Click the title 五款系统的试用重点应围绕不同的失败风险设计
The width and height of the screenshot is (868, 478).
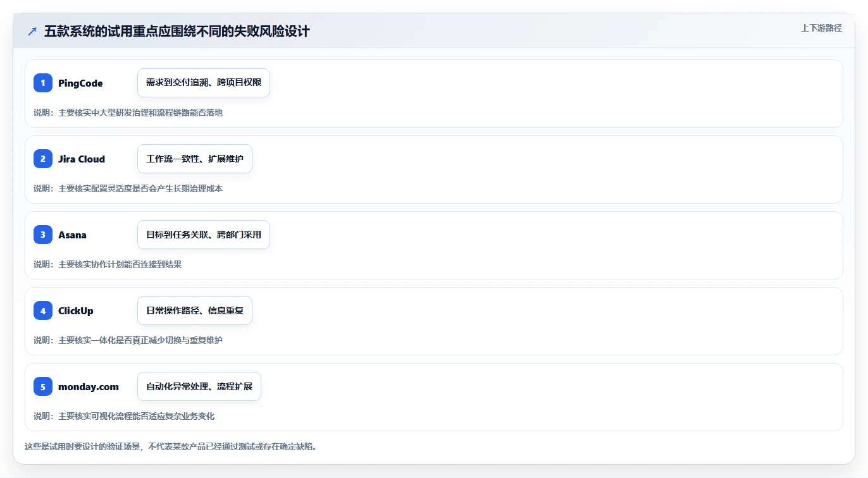(177, 32)
